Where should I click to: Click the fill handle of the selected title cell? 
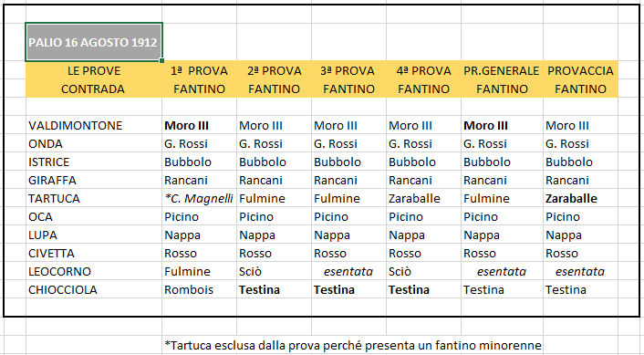[161, 60]
